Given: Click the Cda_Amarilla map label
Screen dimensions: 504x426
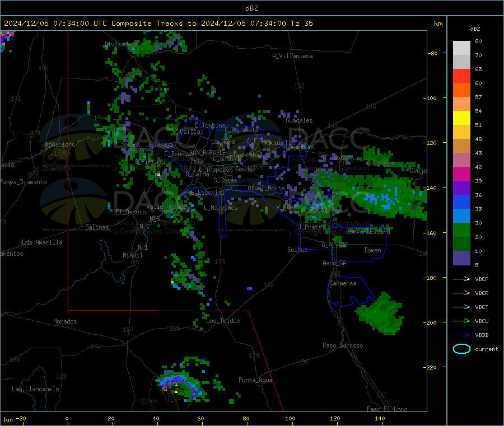Looking at the screenshot, I should [43, 242].
